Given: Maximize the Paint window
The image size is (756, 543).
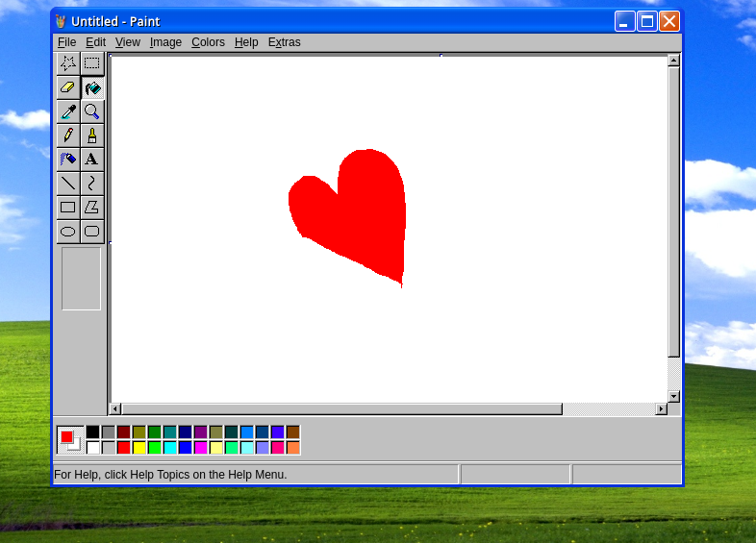Looking at the screenshot, I should (647, 21).
